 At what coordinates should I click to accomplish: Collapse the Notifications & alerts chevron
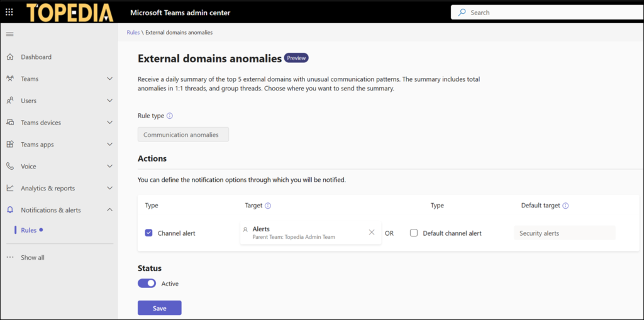point(109,210)
